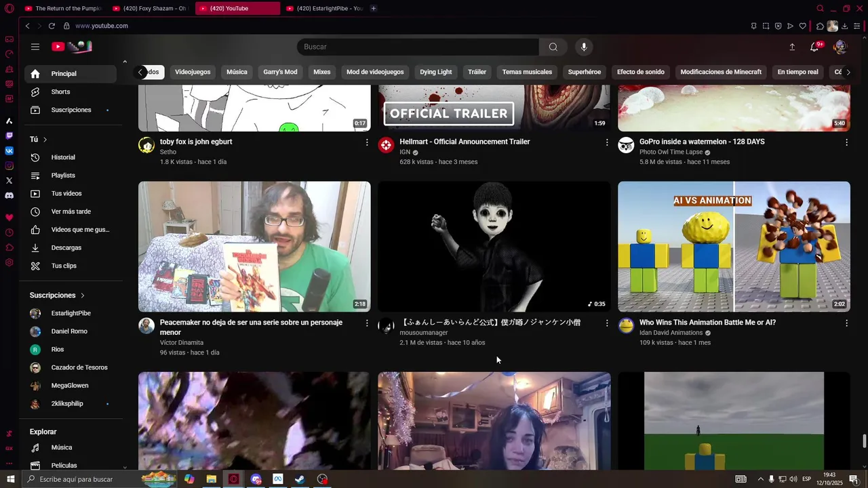
Task: Expand the 'Tú' section chevron
Action: 45,140
